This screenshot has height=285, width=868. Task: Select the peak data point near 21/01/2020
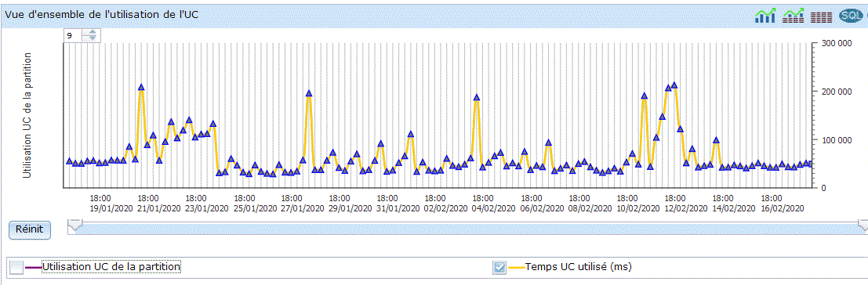tap(141, 87)
